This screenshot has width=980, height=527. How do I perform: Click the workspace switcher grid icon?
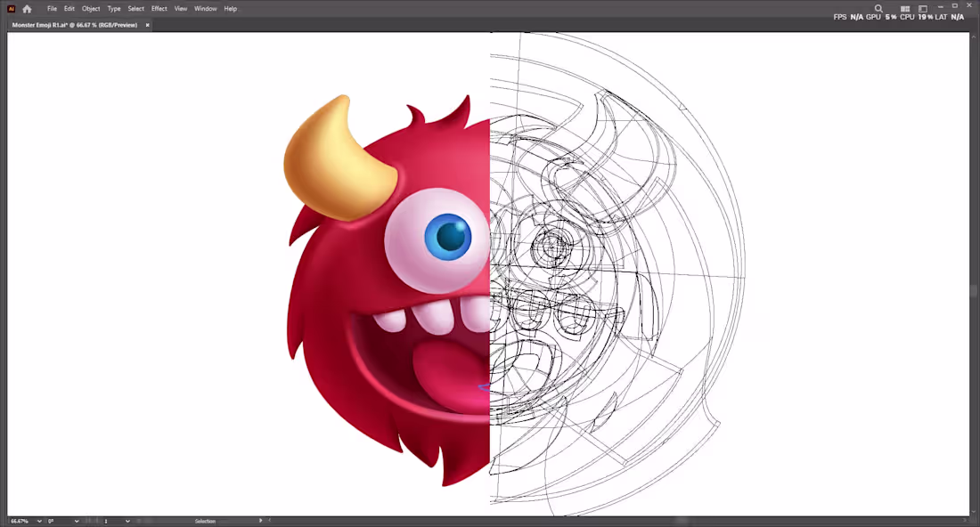905,8
